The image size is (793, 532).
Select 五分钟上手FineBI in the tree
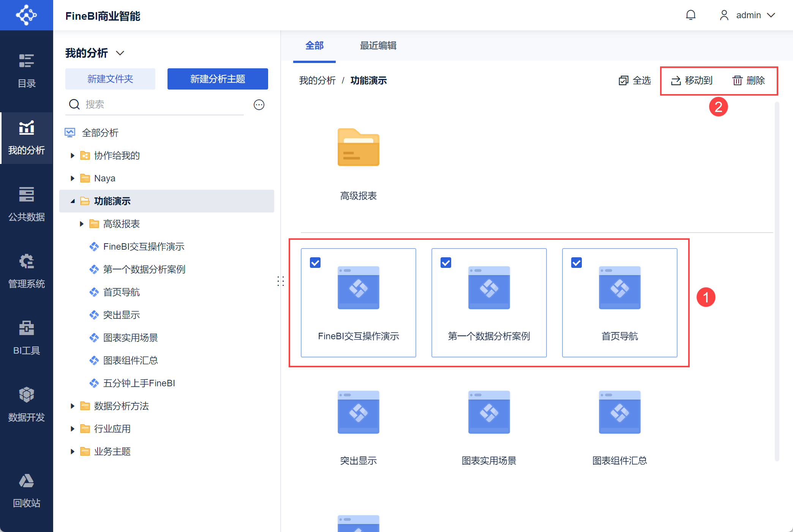(x=139, y=383)
